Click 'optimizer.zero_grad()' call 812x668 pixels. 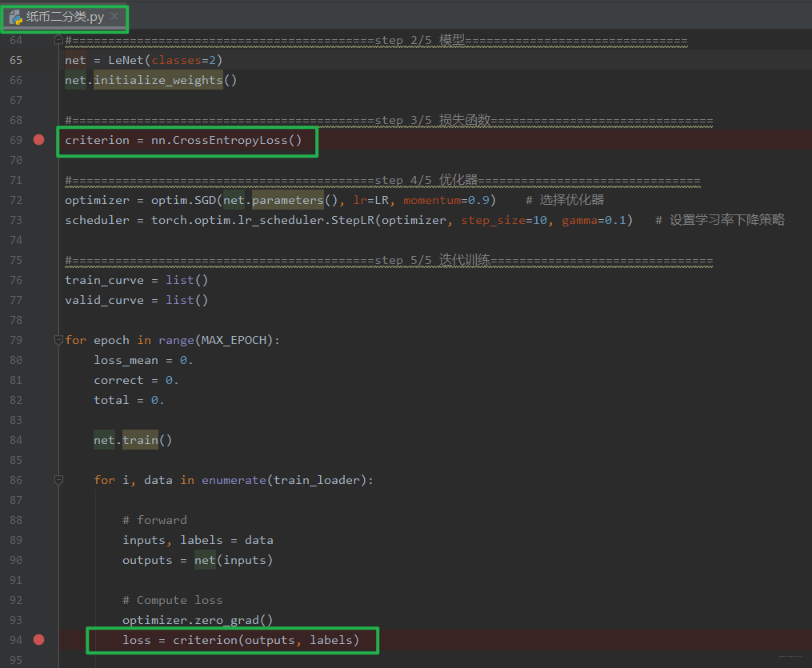[197, 620]
